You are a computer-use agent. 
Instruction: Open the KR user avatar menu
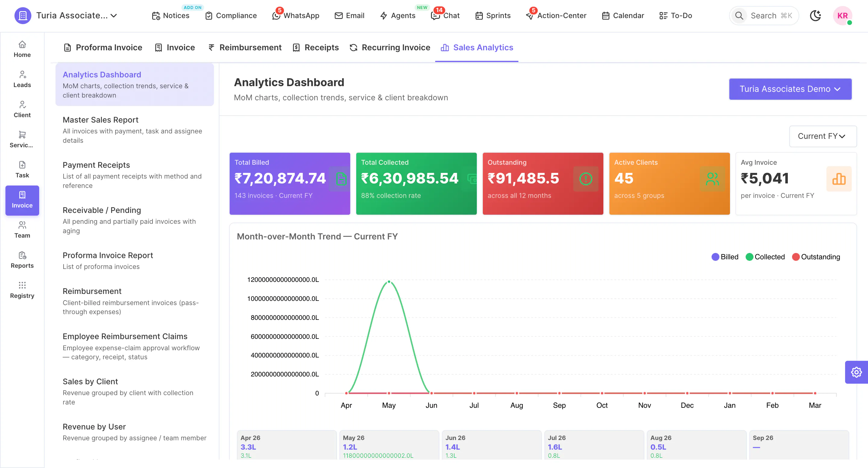click(842, 15)
